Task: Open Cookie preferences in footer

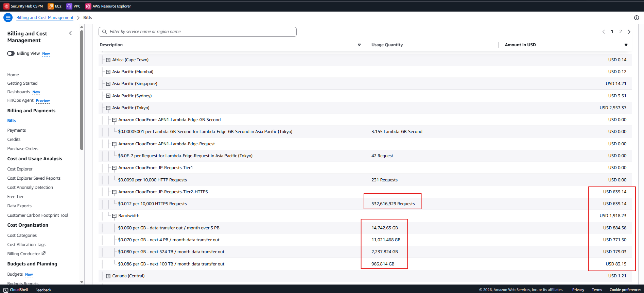Action: pyautogui.click(x=625, y=290)
